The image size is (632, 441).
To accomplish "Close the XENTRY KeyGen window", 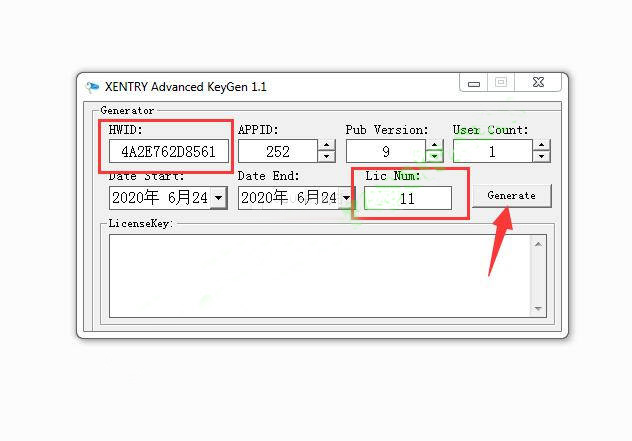I will point(538,83).
